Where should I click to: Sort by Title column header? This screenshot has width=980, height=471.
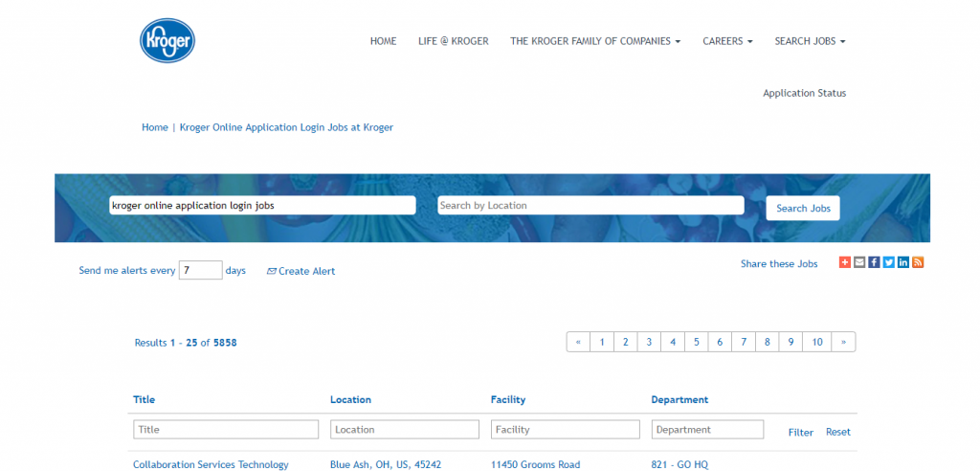pyautogui.click(x=144, y=399)
